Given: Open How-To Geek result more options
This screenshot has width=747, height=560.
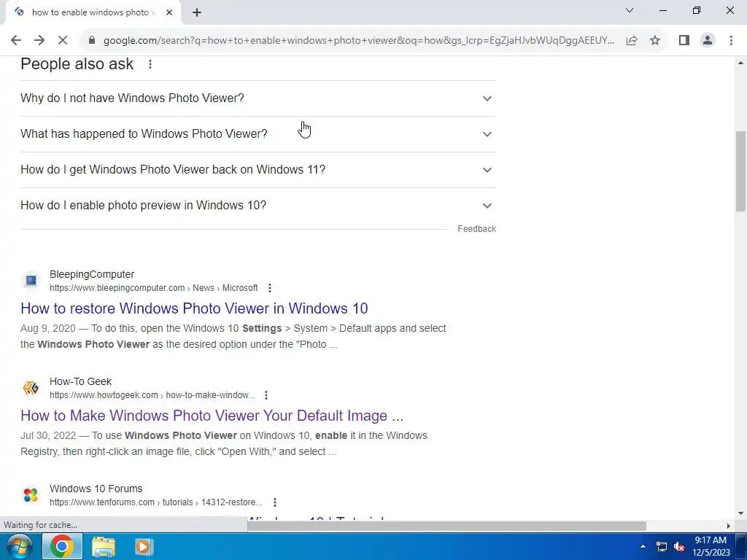Looking at the screenshot, I should tap(266, 395).
